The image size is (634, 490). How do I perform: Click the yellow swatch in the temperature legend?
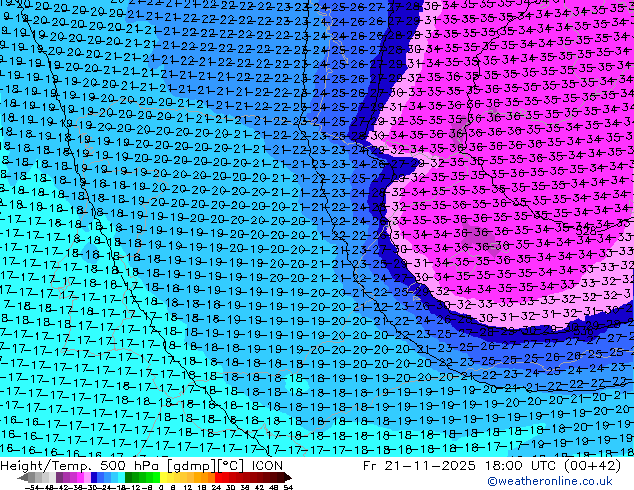pos(163,477)
